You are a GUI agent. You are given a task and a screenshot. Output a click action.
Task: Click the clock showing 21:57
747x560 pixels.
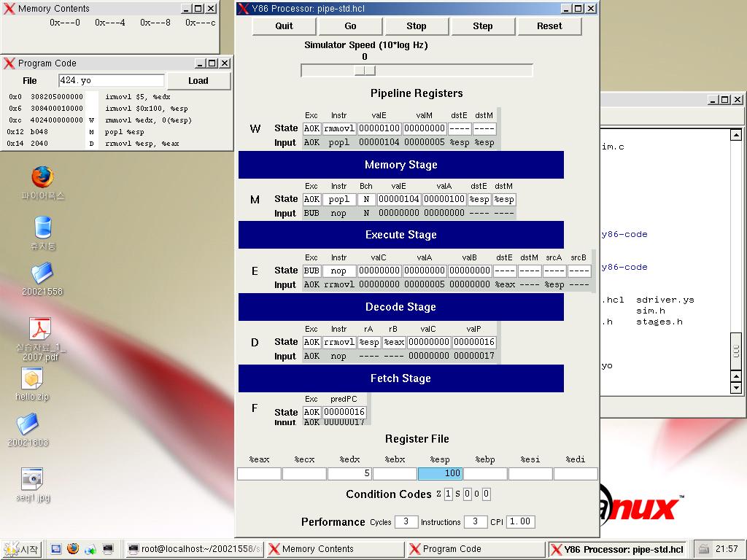tap(726, 549)
